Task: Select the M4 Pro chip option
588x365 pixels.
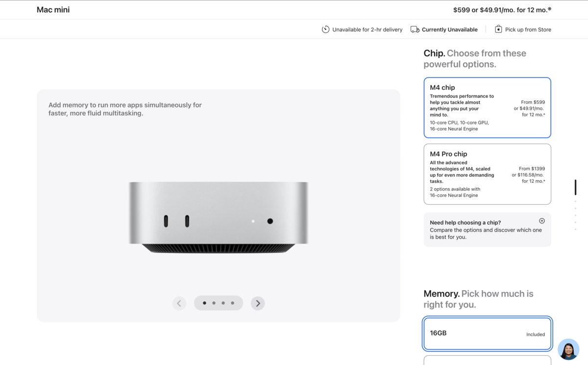Action: [x=487, y=174]
